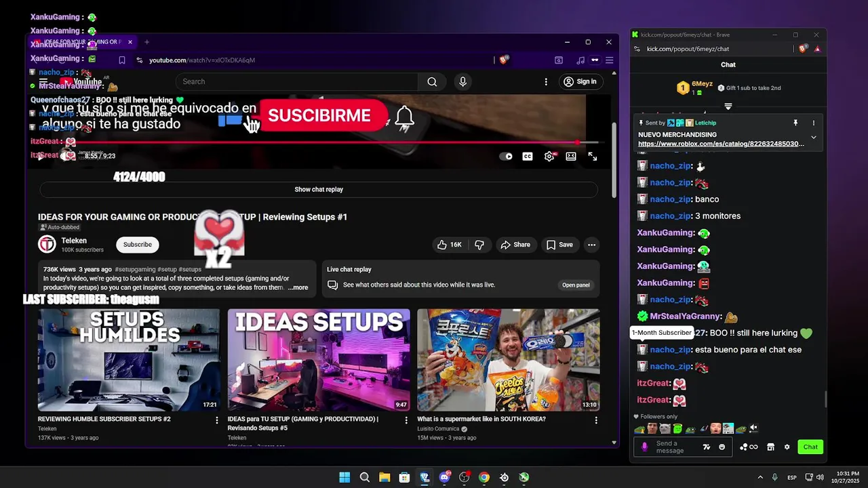Save the video to a playlist
The height and width of the screenshot is (488, 868).
(x=559, y=245)
